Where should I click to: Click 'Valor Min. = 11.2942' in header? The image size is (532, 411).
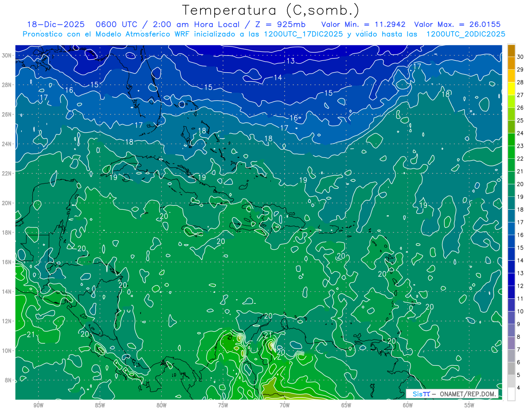tap(363, 24)
